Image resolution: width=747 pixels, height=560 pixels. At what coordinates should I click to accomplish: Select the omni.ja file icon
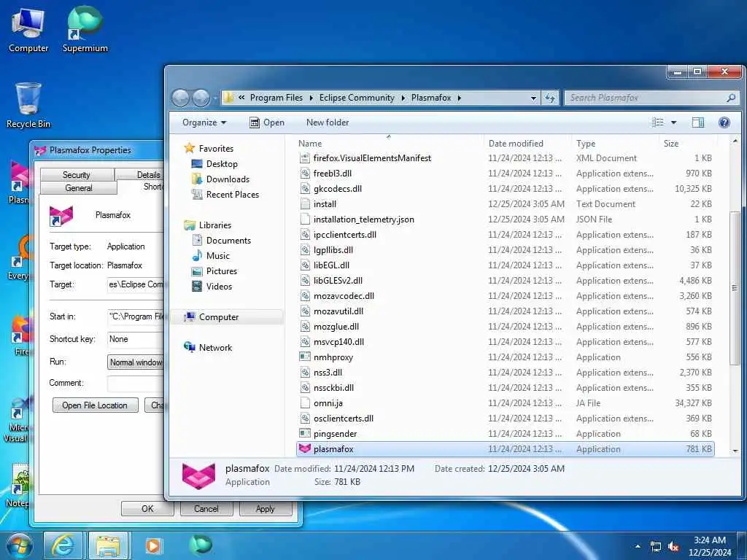tap(304, 402)
